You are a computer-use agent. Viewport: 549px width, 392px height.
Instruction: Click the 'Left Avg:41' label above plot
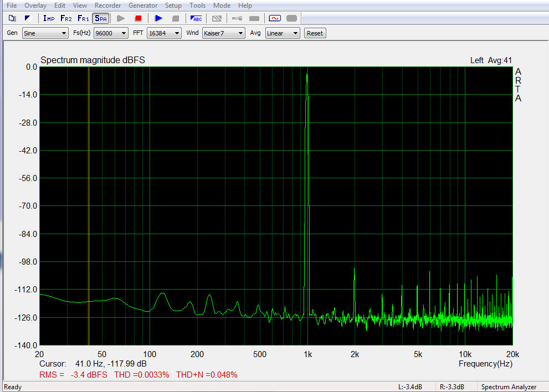491,60
